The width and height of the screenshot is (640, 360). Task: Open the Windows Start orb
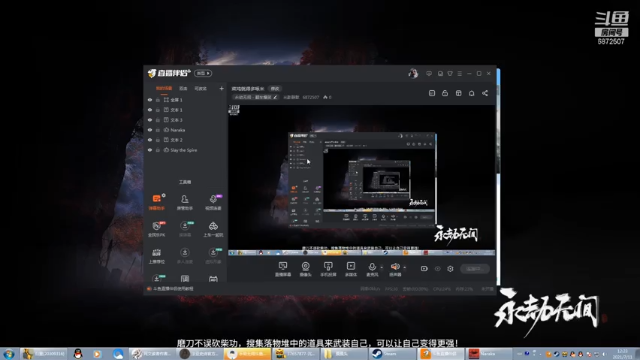(8, 354)
